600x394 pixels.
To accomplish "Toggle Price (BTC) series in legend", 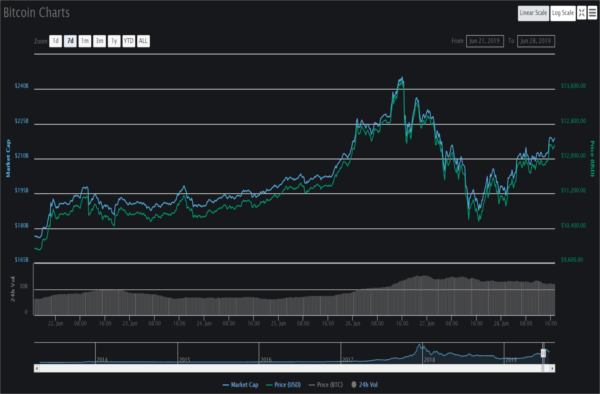I will click(326, 384).
